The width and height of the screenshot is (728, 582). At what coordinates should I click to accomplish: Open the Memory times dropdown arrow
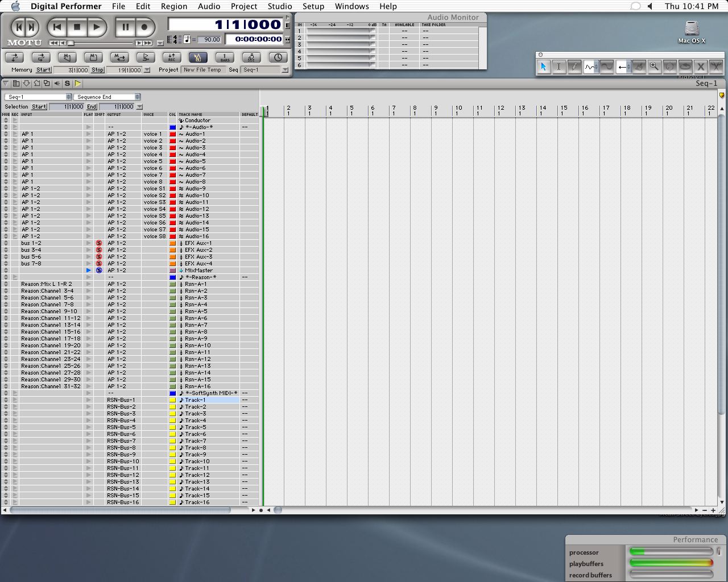tap(147, 70)
